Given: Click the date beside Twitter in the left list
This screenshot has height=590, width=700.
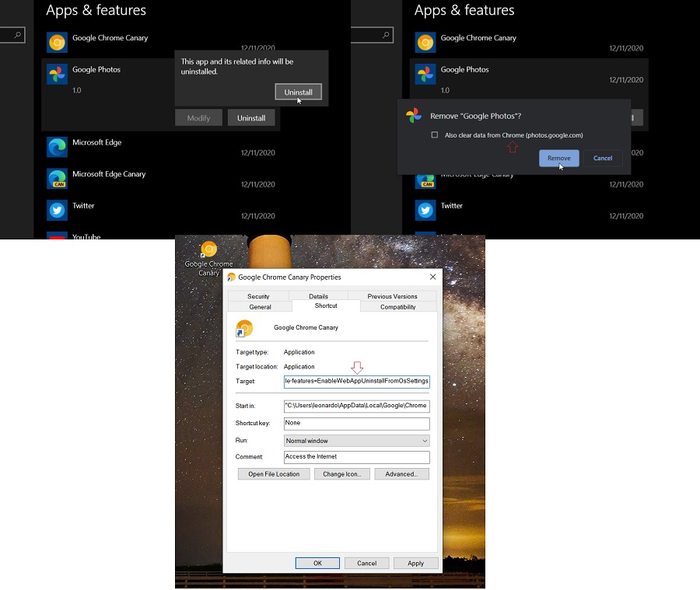Looking at the screenshot, I should coord(258,216).
